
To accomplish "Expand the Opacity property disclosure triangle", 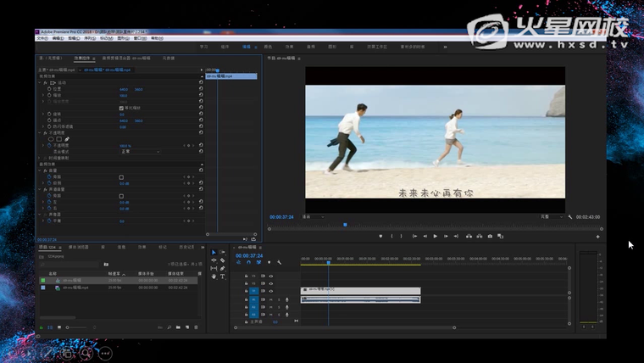I will point(44,146).
